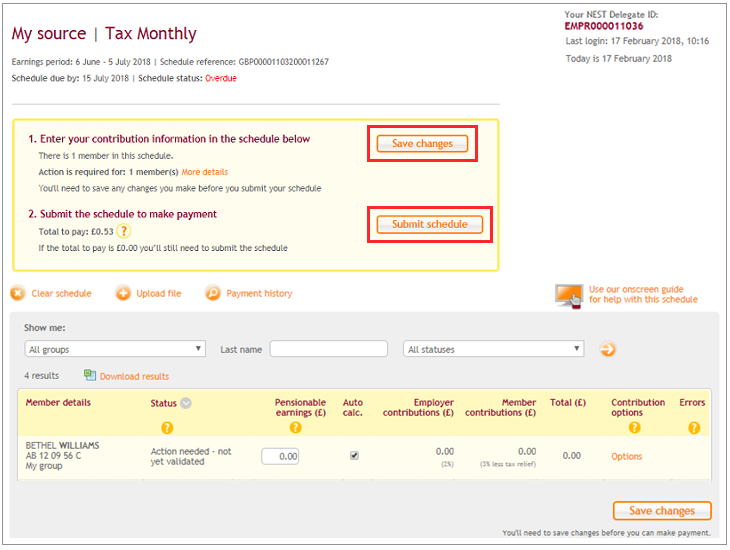Image resolution: width=730 pixels, height=550 pixels.
Task: Toggle Auto calc checkbox for Bethel Williams
Action: [x=354, y=456]
